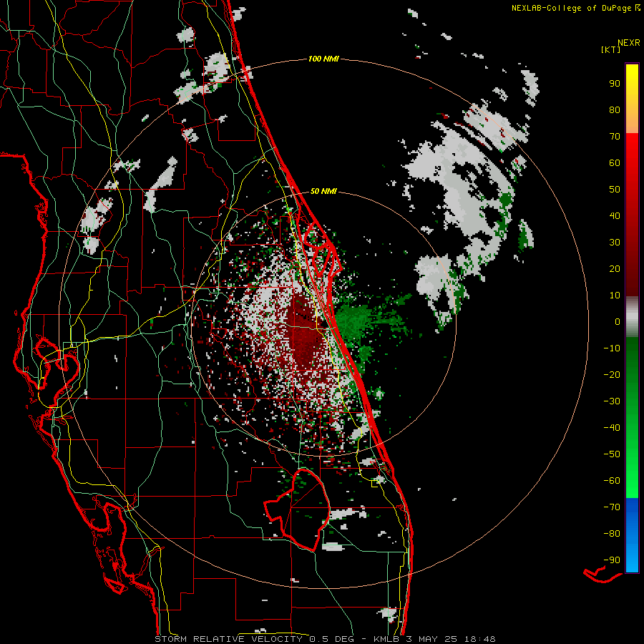
Task: Click the -20 knot scale label
Action: pos(612,374)
